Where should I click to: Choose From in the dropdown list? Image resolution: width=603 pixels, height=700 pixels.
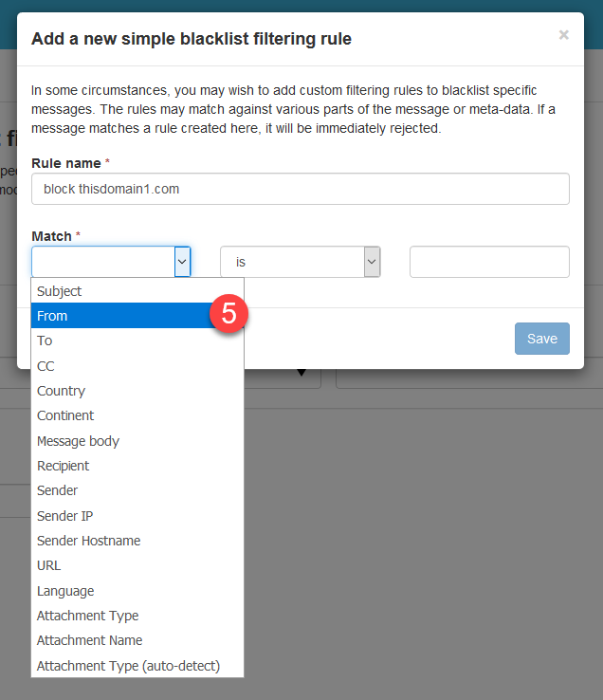pyautogui.click(x=53, y=316)
